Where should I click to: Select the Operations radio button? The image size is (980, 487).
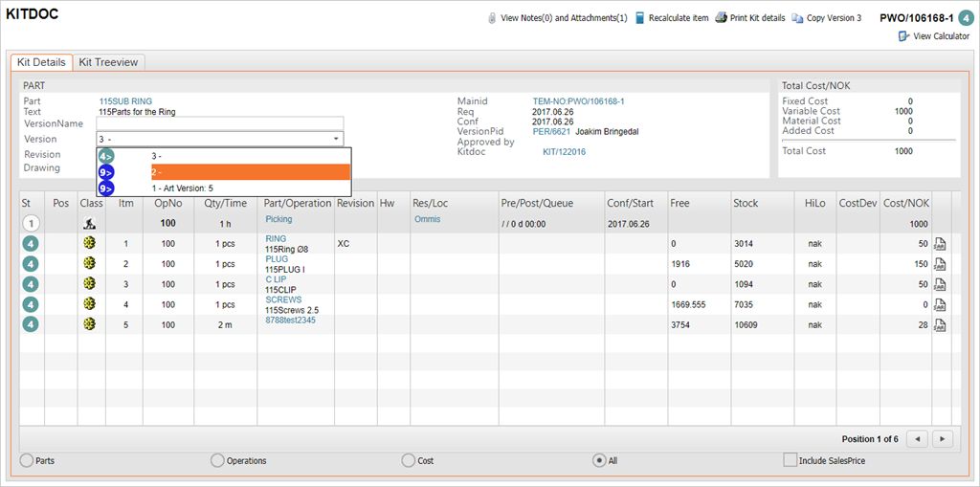217,460
